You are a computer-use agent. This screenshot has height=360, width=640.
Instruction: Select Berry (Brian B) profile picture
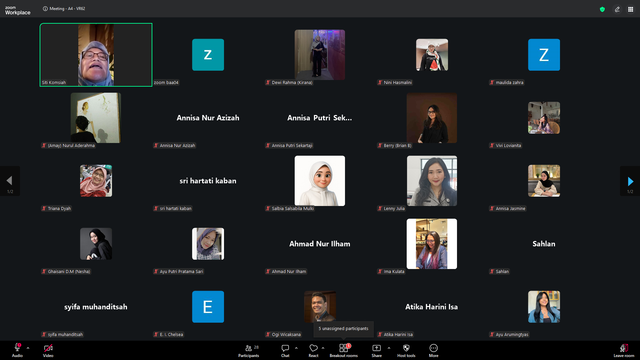pos(432,118)
